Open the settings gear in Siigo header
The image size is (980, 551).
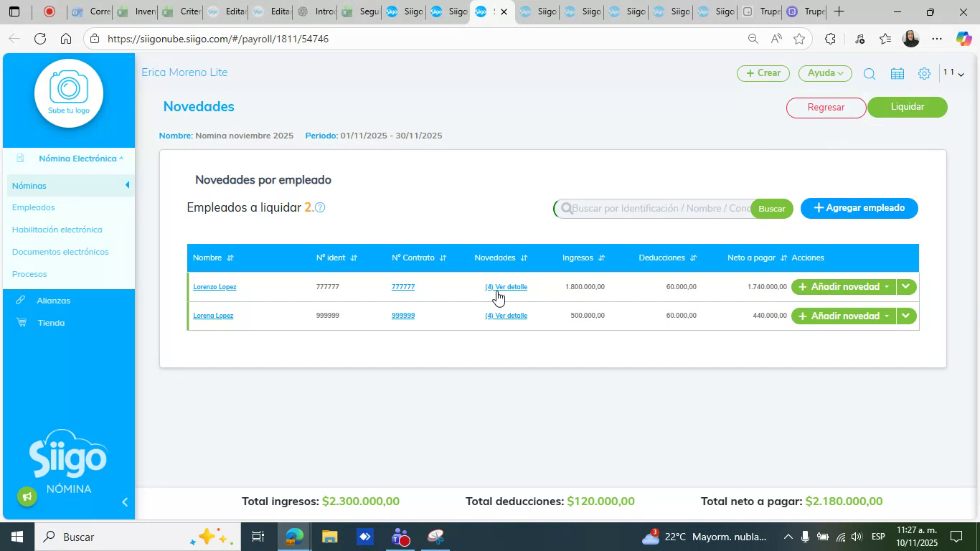pos(924,73)
